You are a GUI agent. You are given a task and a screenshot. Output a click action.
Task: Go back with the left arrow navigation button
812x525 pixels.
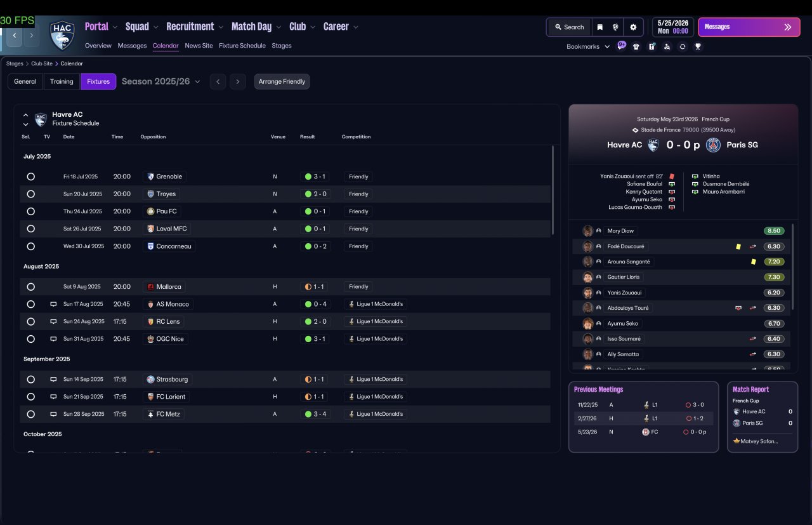15,36
